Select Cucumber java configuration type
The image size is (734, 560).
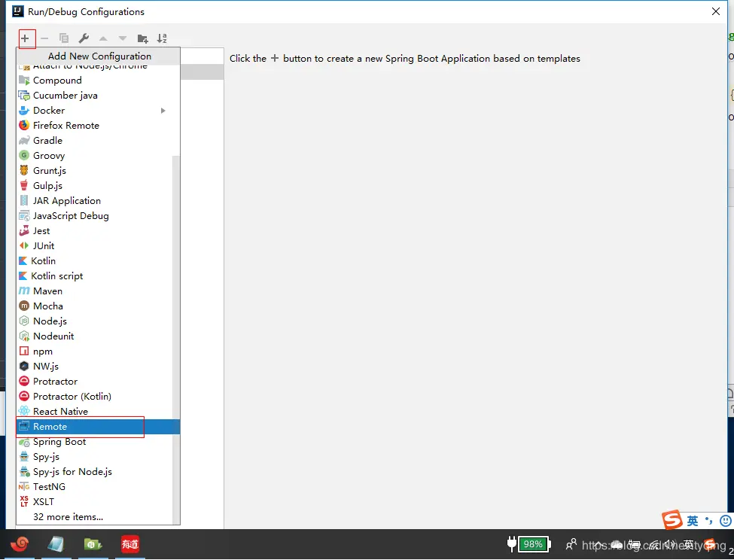pyautogui.click(x=99, y=96)
